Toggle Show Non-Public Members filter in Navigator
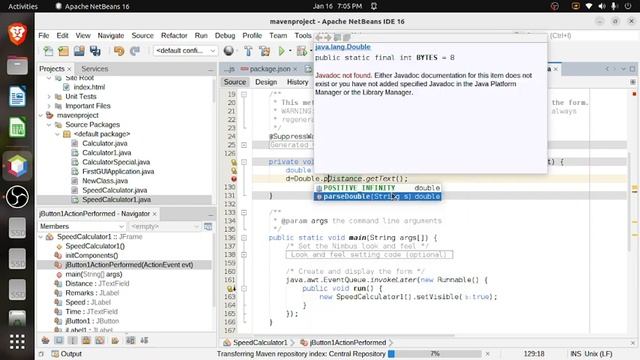 (x=86, y=340)
